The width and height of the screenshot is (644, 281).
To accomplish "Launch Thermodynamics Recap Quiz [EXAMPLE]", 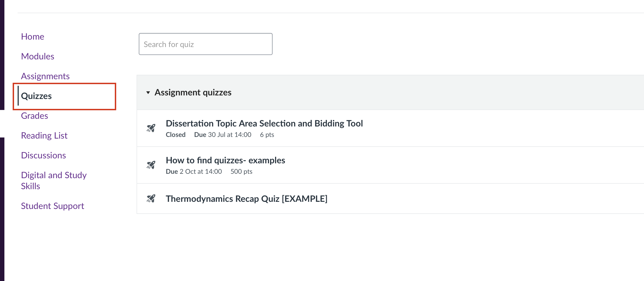I will click(246, 199).
